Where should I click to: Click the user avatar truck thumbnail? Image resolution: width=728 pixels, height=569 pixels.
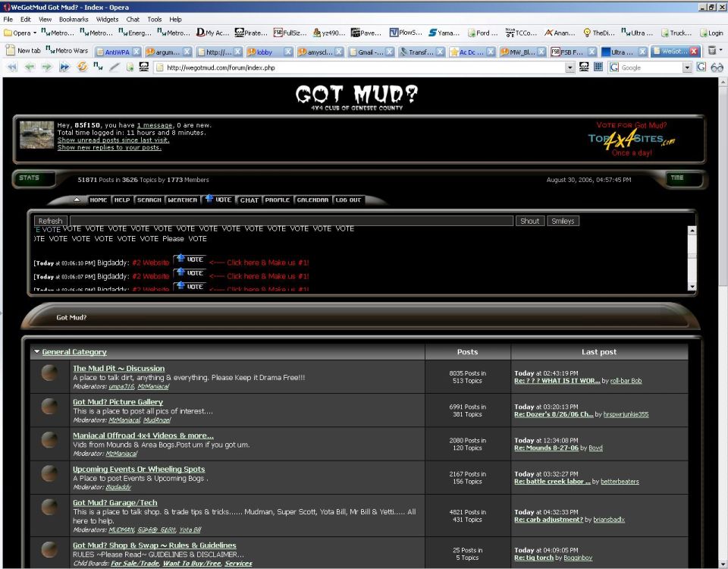point(36,135)
